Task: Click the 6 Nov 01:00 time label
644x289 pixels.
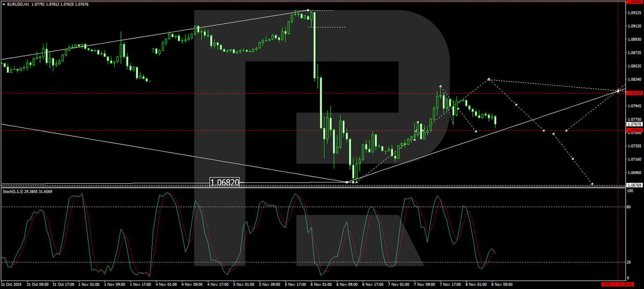Action: click(322, 284)
